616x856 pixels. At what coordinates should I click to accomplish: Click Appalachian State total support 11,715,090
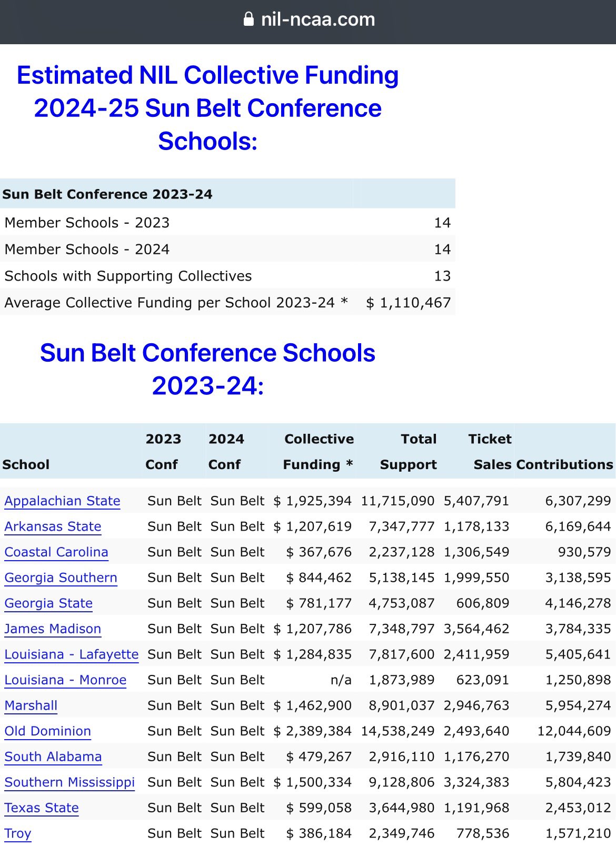(x=398, y=501)
